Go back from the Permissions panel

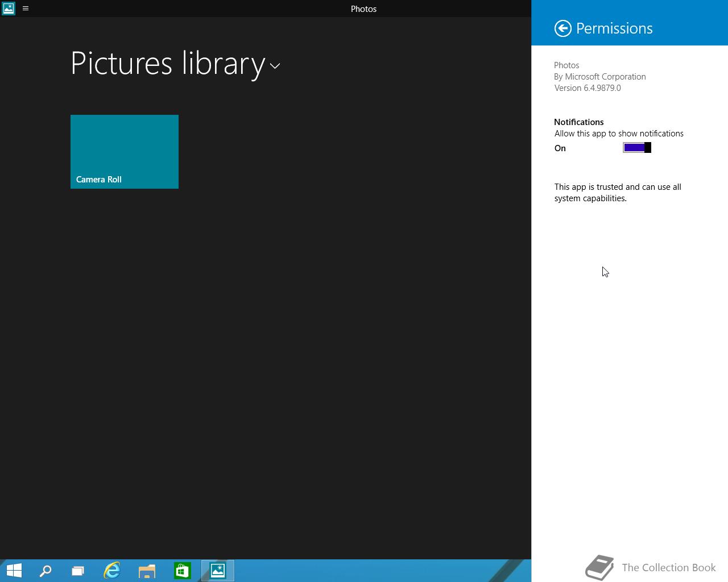(x=563, y=28)
